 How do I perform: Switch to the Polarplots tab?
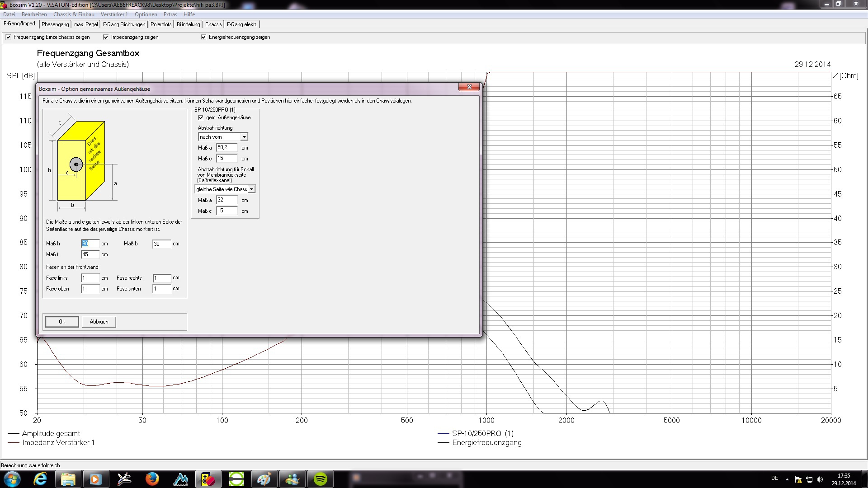pyautogui.click(x=161, y=24)
